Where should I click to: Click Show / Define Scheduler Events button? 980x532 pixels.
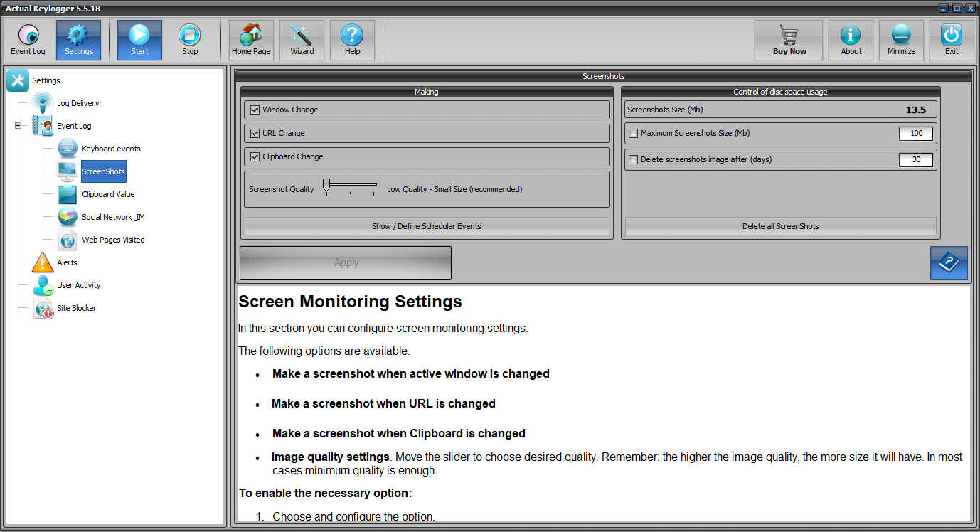tap(427, 226)
